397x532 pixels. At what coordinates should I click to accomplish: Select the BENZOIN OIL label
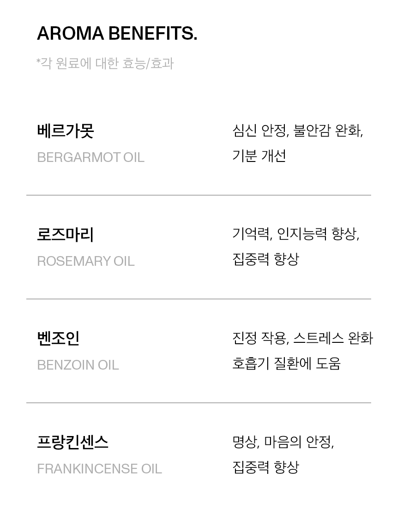[78, 365]
